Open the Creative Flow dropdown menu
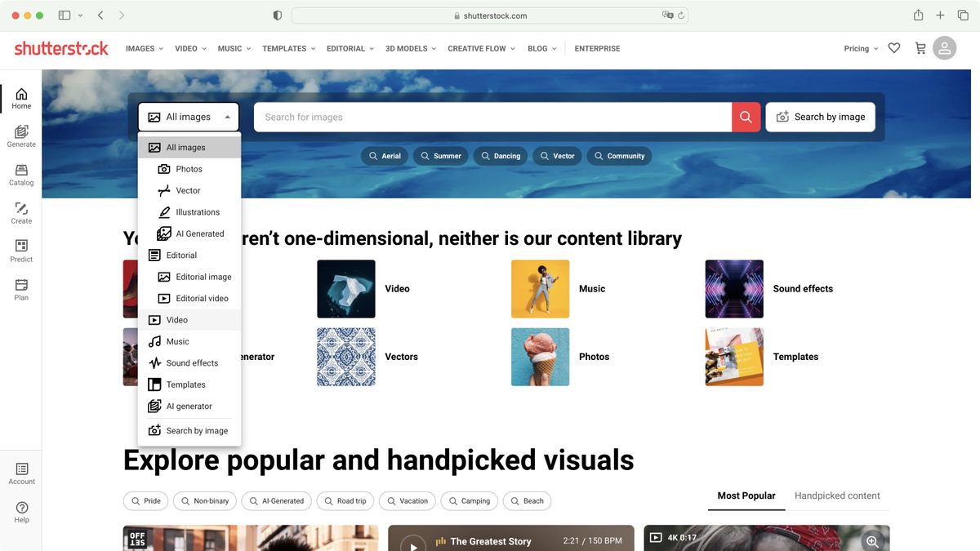Viewport: 980px width, 551px height. click(480, 48)
